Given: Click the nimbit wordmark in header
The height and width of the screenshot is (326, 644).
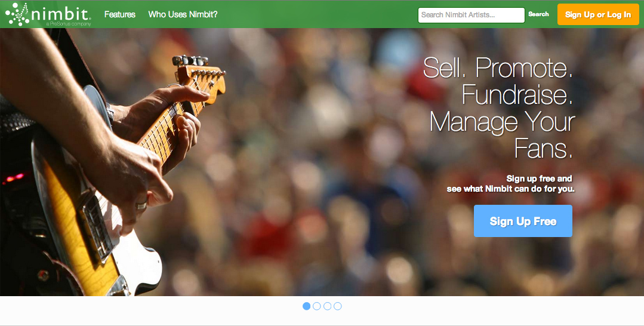Looking at the screenshot, I should point(61,14).
